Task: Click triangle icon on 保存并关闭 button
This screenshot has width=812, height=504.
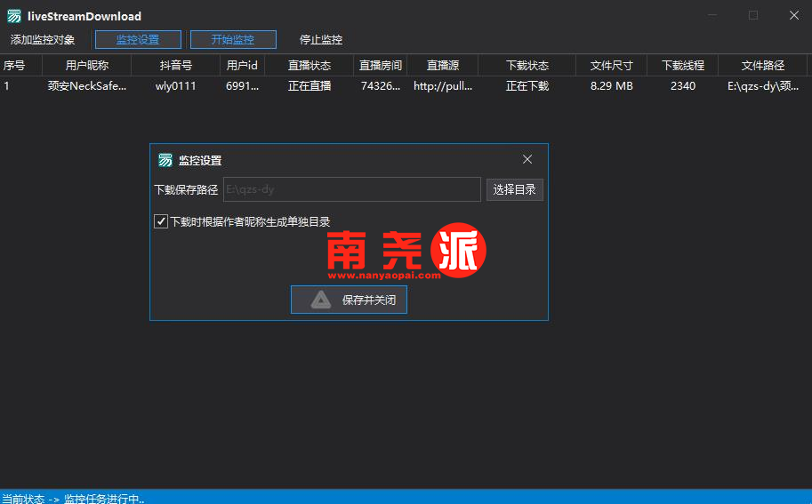Action: 320,300
